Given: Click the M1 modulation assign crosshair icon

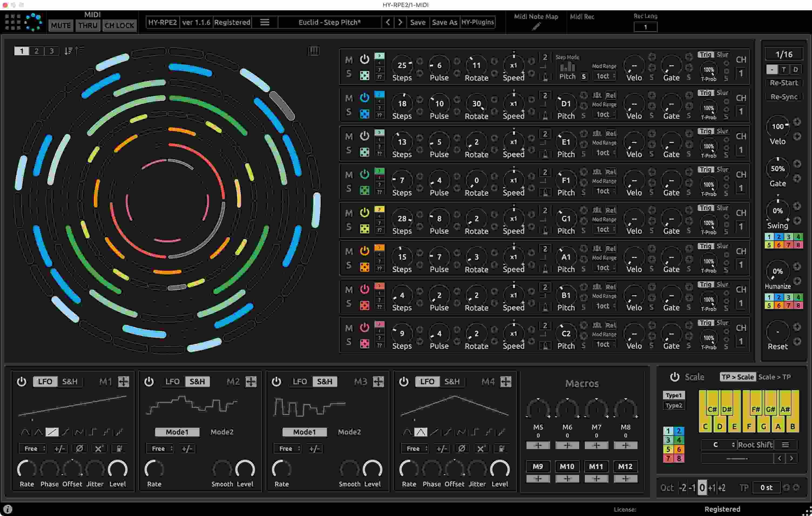Looking at the screenshot, I should 123,382.
